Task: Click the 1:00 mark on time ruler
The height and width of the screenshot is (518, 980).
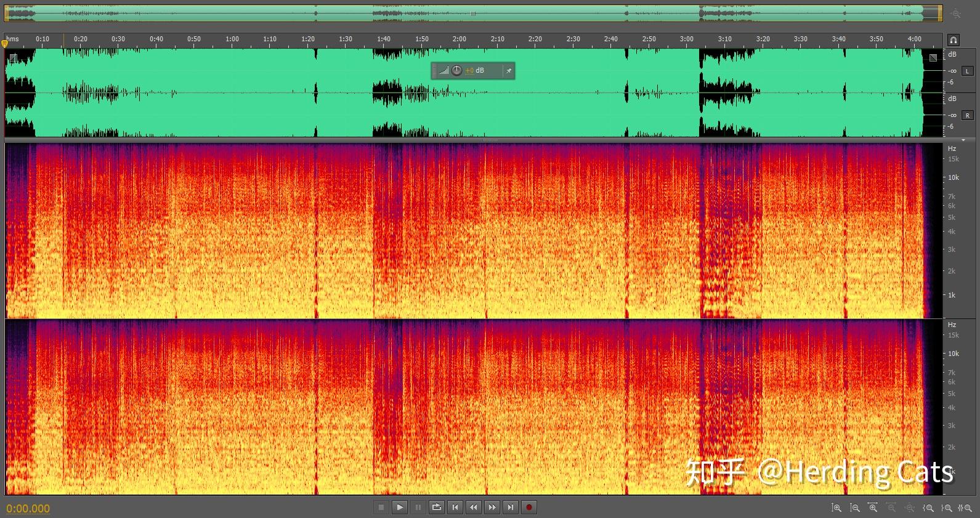Action: click(x=232, y=39)
